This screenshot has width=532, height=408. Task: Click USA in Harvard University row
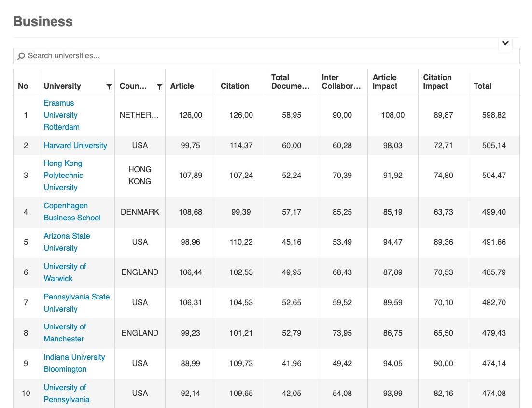pos(140,145)
